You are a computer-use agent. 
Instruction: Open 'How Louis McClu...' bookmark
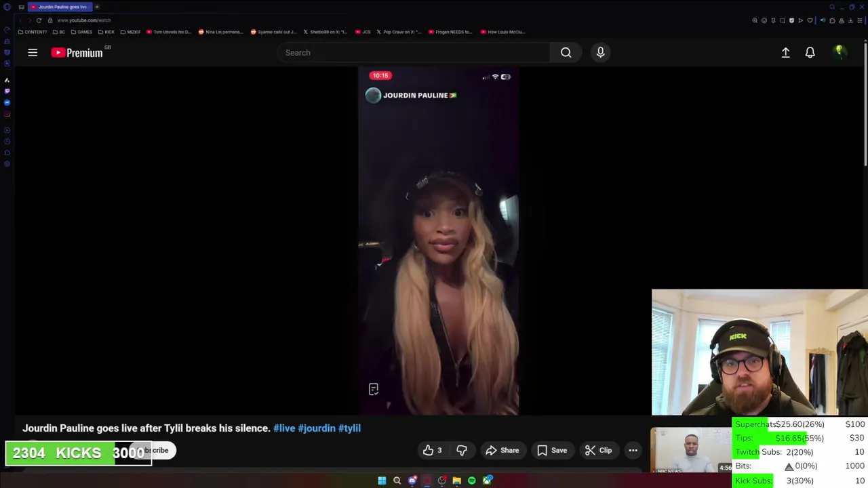tap(502, 32)
